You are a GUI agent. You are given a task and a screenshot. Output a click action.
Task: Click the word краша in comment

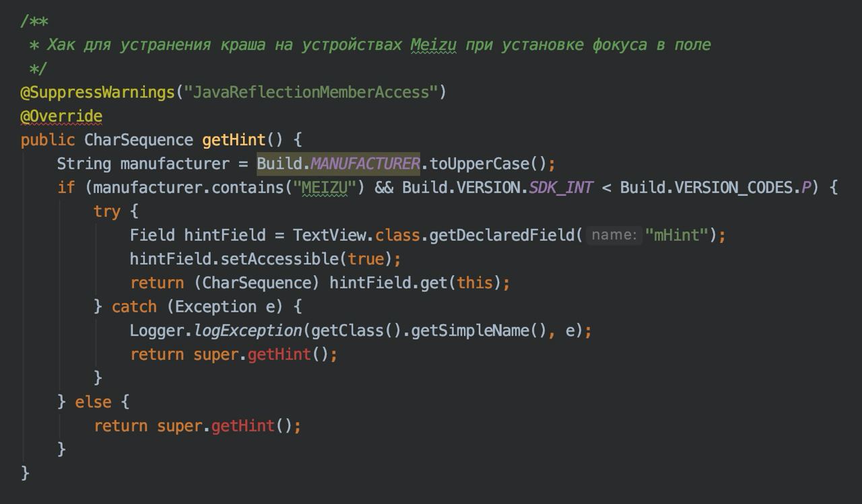pos(242,45)
